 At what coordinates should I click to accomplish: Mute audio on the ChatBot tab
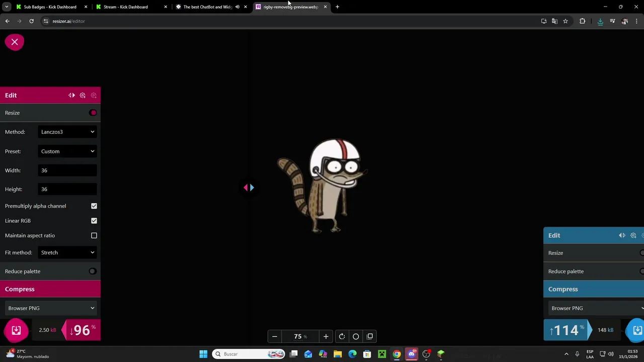pyautogui.click(x=237, y=7)
